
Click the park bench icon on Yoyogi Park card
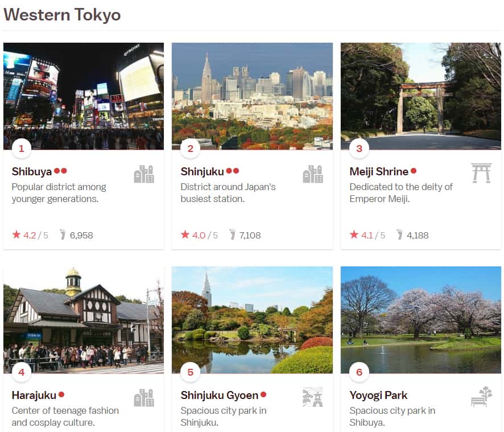(481, 397)
